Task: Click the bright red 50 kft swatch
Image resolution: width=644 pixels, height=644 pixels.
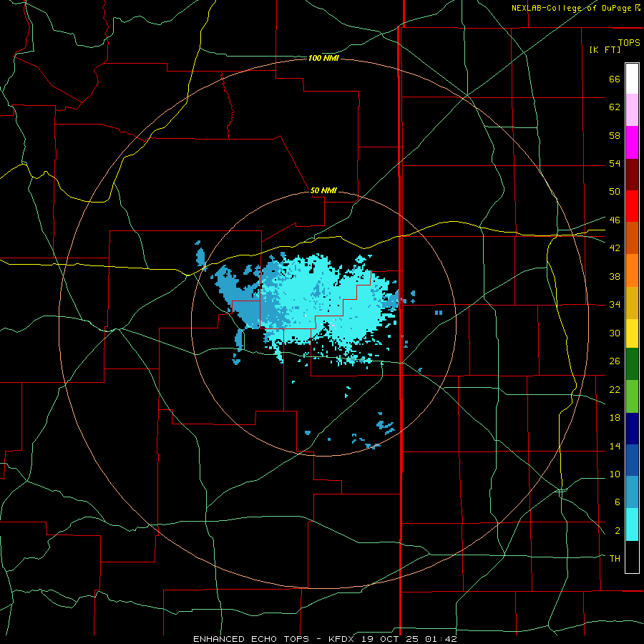Action: 632,206
